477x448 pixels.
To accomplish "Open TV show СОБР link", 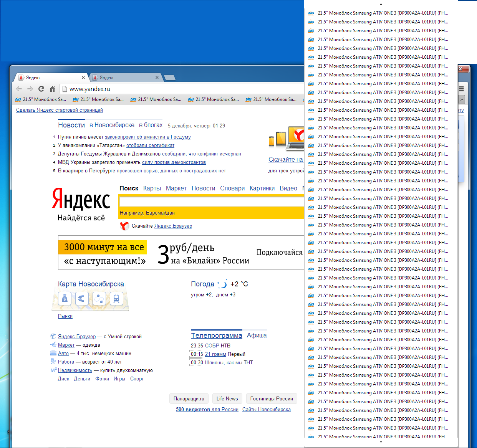I will coord(212,346).
